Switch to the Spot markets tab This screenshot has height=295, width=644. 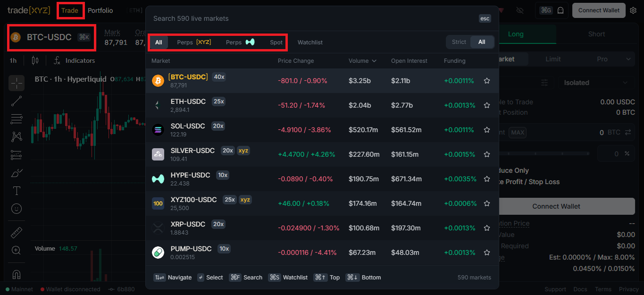pos(276,42)
